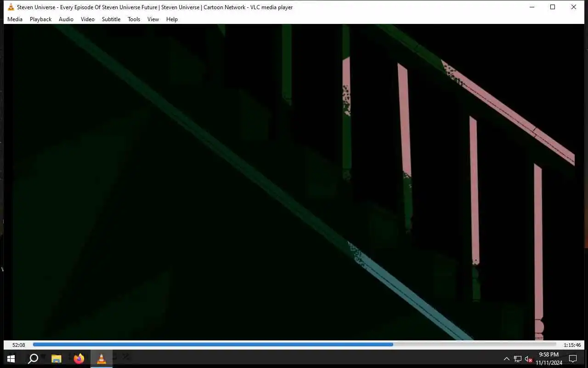The height and width of the screenshot is (368, 588).
Task: Click the muted volume tray icon
Action: [x=528, y=359]
